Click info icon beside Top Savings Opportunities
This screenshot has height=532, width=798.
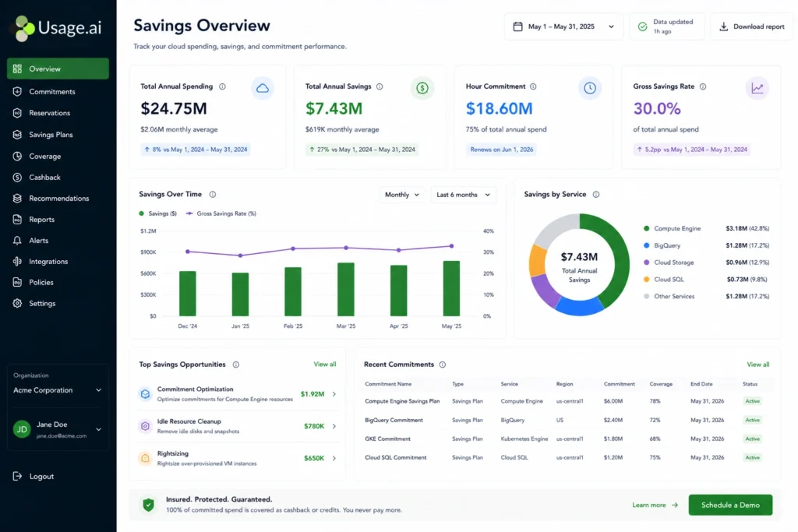236,365
